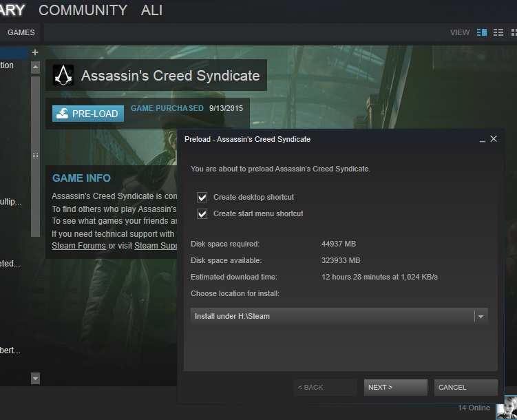The height and width of the screenshot is (420, 517).
Task: Switch to the grid view layout icon
Action: point(514,32)
